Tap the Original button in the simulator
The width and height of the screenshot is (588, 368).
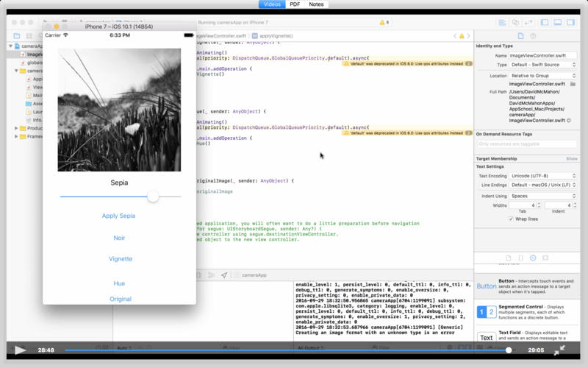tap(121, 299)
